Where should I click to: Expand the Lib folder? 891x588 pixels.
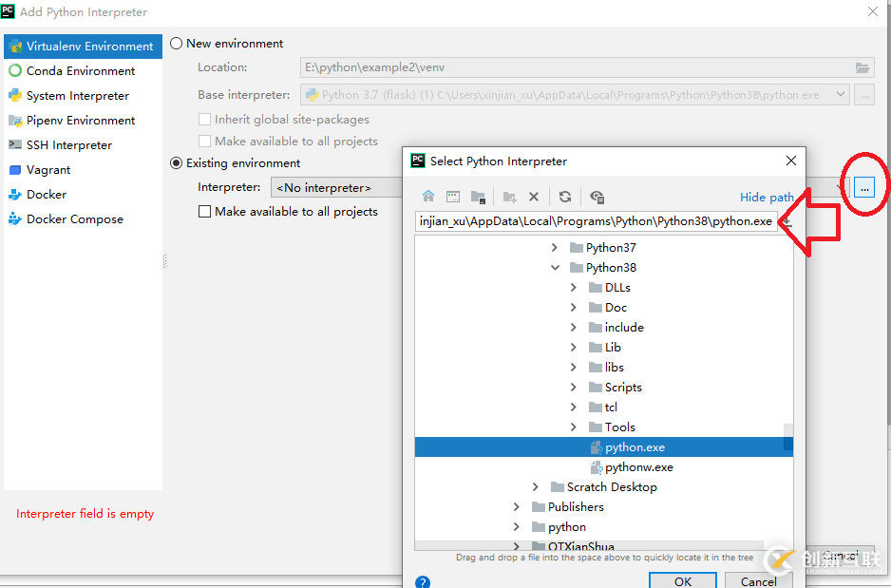click(574, 347)
